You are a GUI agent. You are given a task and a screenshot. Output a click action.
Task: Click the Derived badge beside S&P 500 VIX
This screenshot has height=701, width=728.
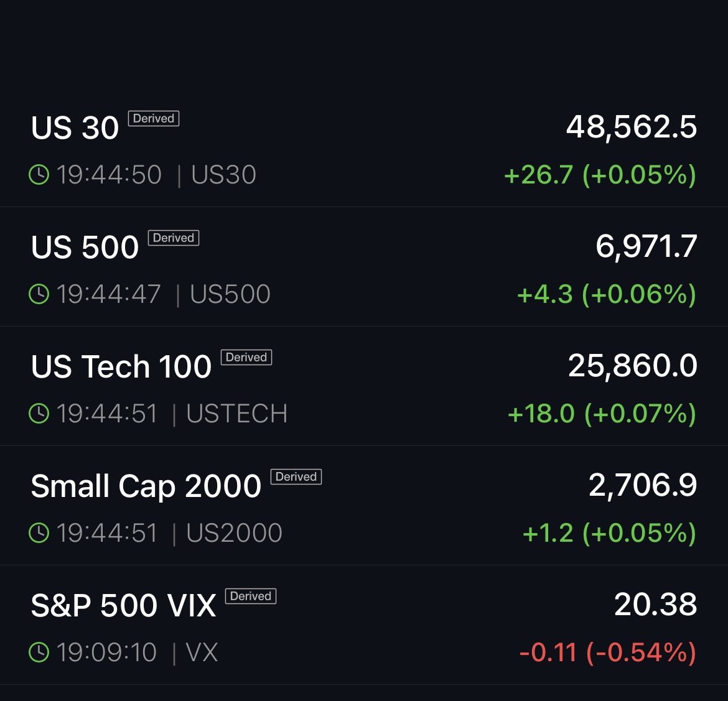click(x=251, y=596)
